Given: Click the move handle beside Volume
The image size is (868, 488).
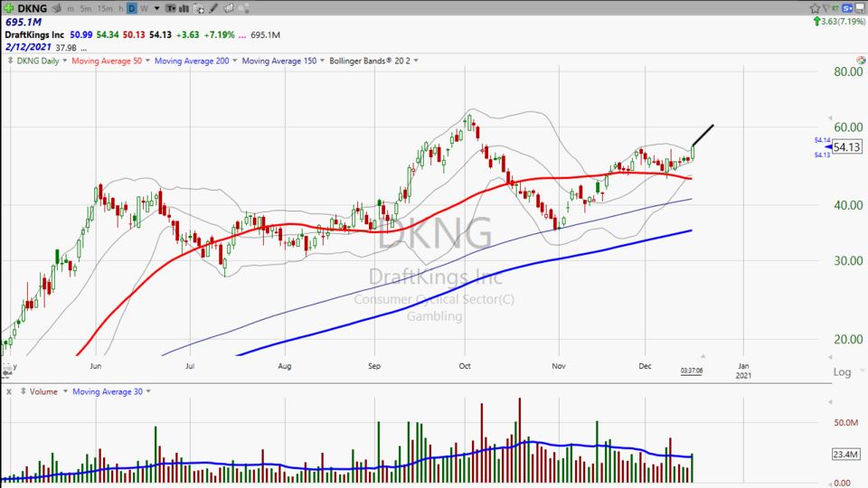Looking at the screenshot, I should (x=23, y=391).
